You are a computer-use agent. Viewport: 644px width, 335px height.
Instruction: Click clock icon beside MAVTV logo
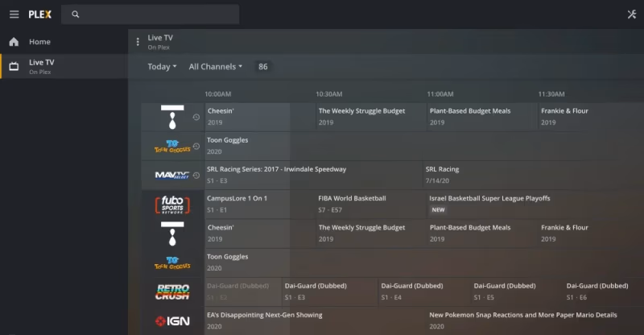pyautogui.click(x=196, y=176)
